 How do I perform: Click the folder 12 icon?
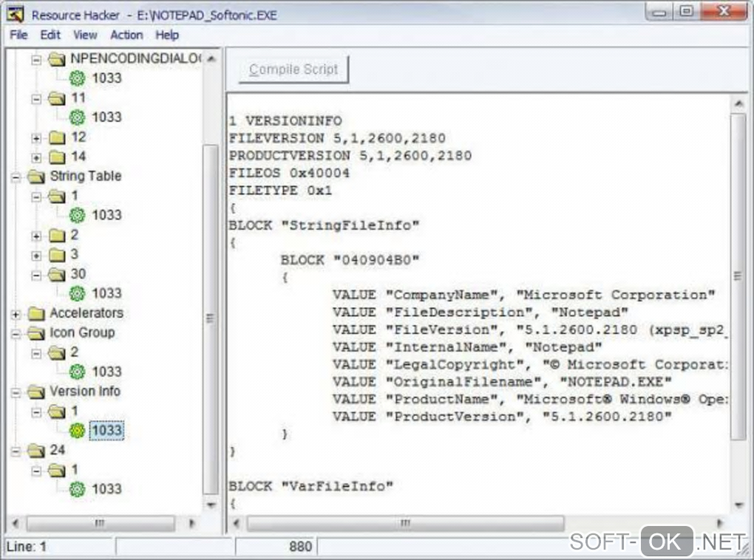57,138
